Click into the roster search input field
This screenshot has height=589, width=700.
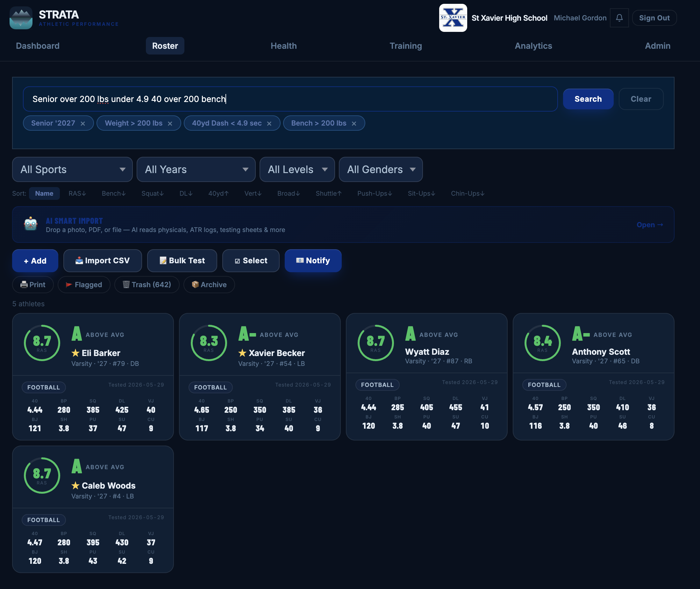point(290,99)
